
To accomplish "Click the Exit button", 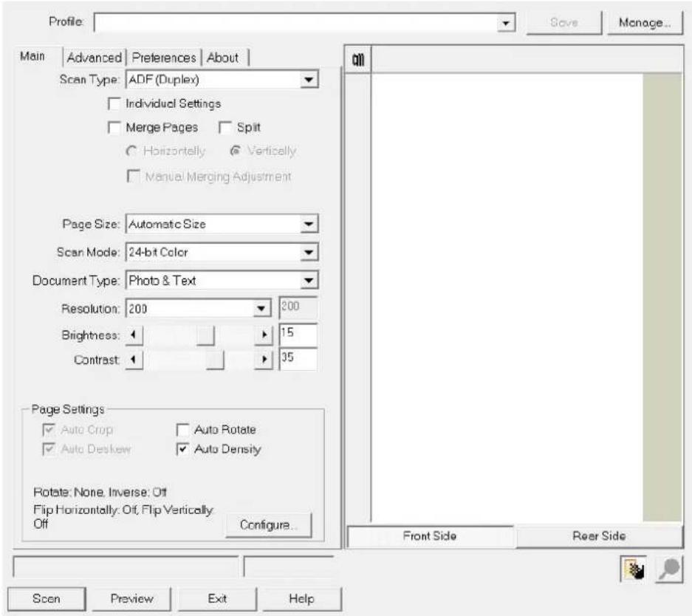I will coord(217,599).
